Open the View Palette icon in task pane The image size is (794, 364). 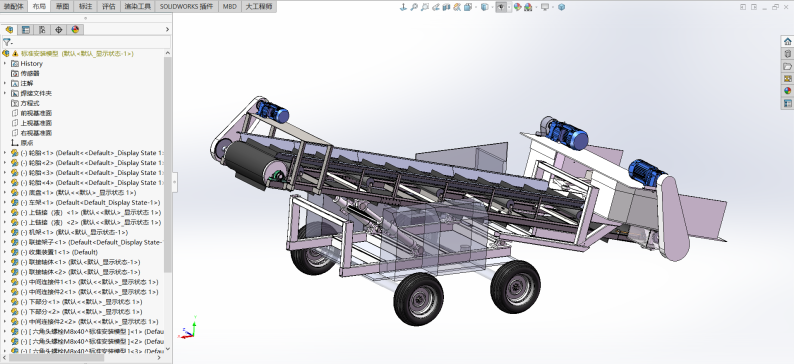(x=787, y=78)
